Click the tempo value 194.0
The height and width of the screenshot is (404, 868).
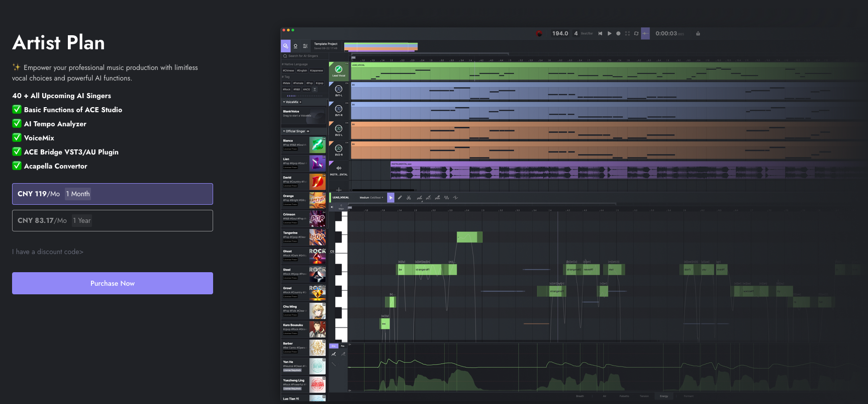tap(560, 34)
